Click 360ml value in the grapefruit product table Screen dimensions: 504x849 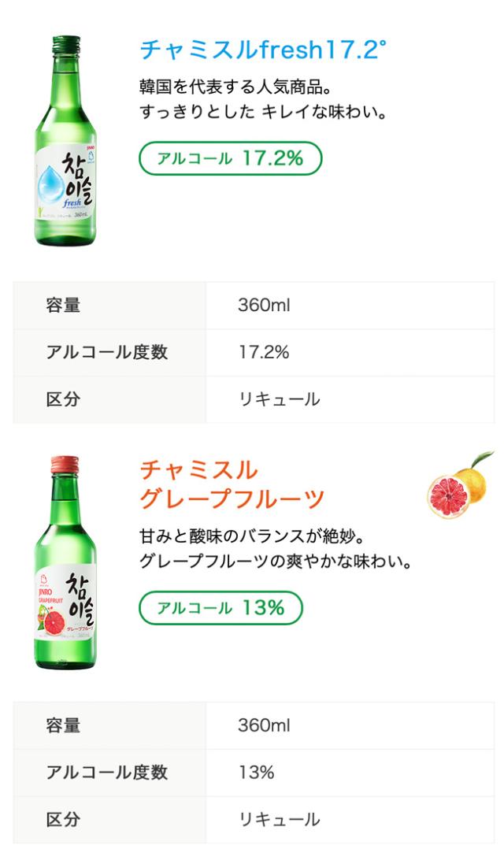click(x=264, y=725)
